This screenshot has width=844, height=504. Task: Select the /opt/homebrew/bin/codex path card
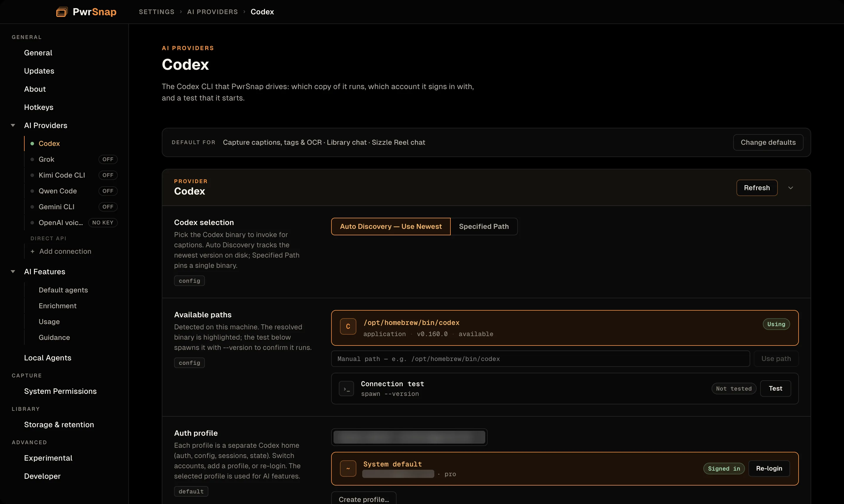coord(564,328)
